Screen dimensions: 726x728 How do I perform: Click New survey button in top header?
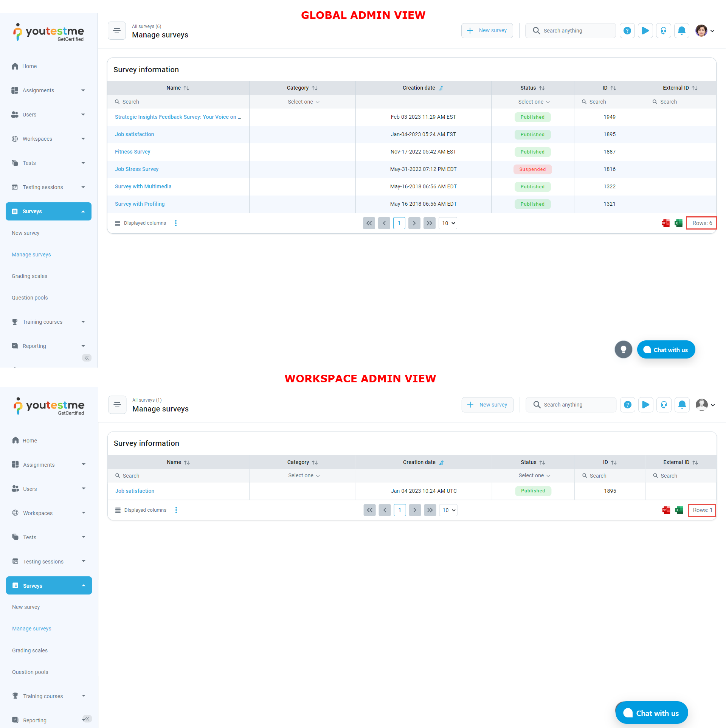487,31
